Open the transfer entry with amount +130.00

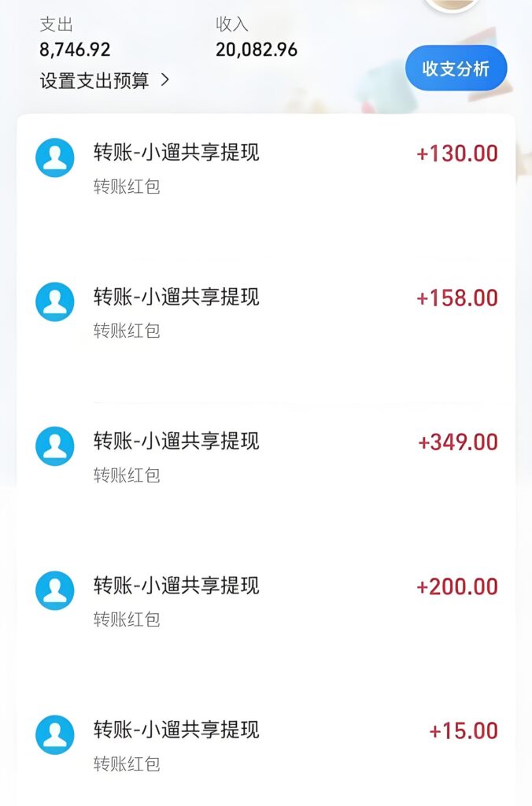(x=176, y=153)
